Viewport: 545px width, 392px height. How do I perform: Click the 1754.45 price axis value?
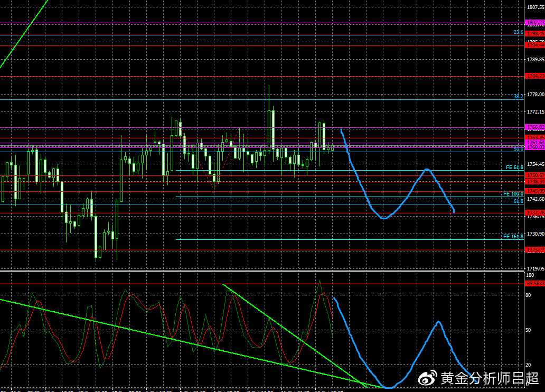point(535,164)
